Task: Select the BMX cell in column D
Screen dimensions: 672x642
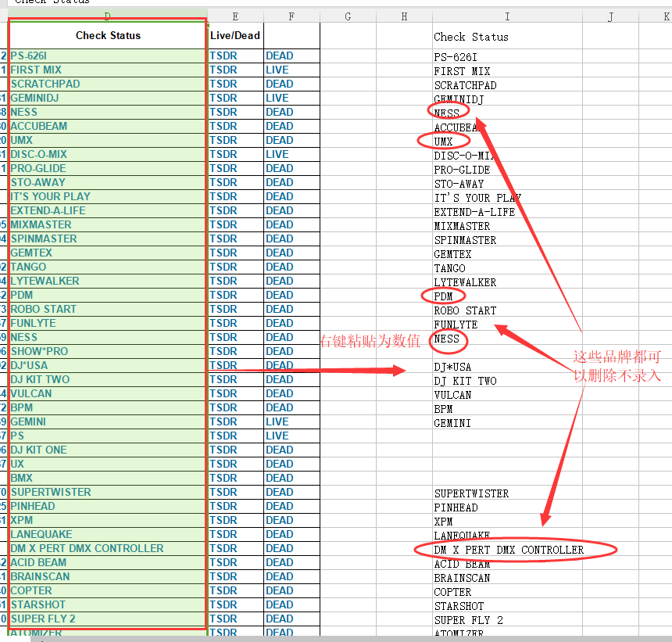Action: [108, 478]
